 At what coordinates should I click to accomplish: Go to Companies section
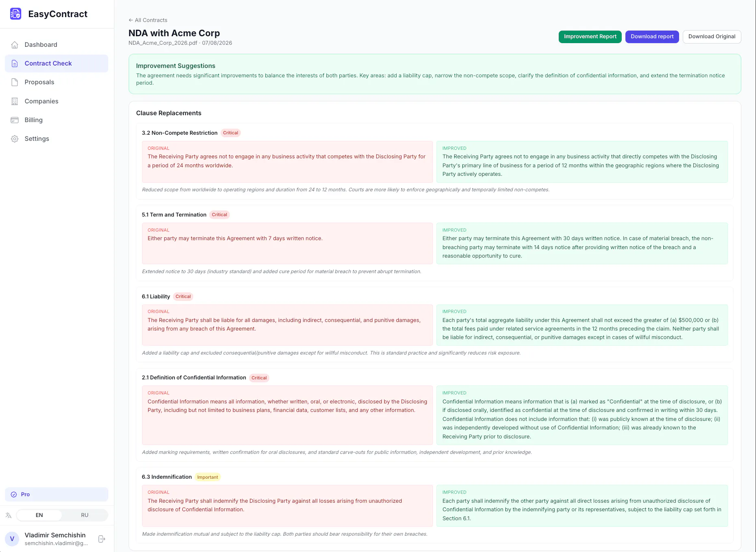coord(57,101)
